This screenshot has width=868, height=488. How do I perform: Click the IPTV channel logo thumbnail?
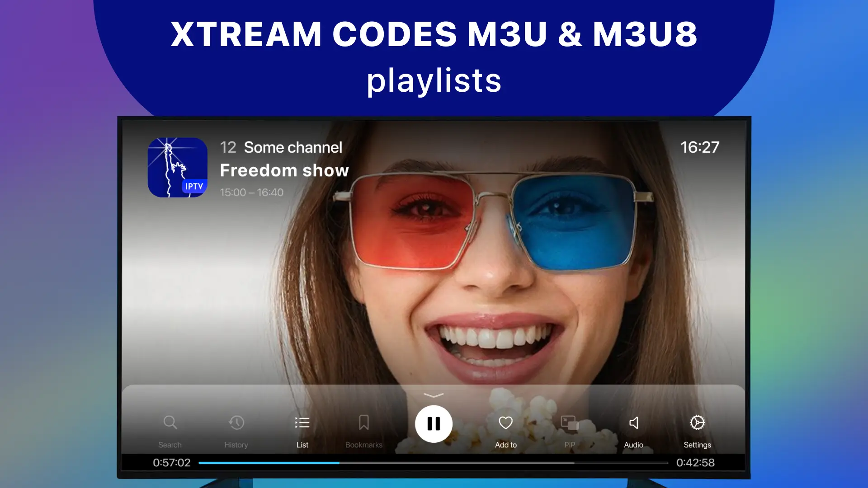pos(178,168)
